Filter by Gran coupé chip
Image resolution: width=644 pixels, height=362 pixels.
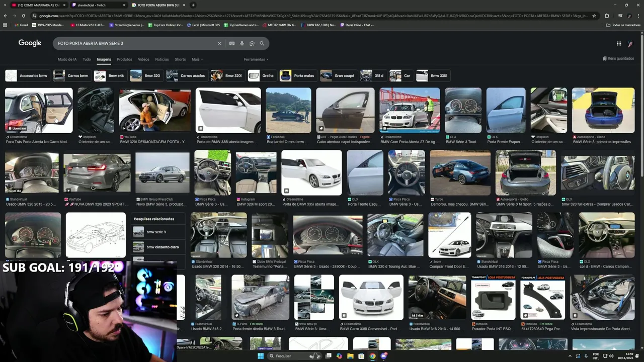click(339, 76)
